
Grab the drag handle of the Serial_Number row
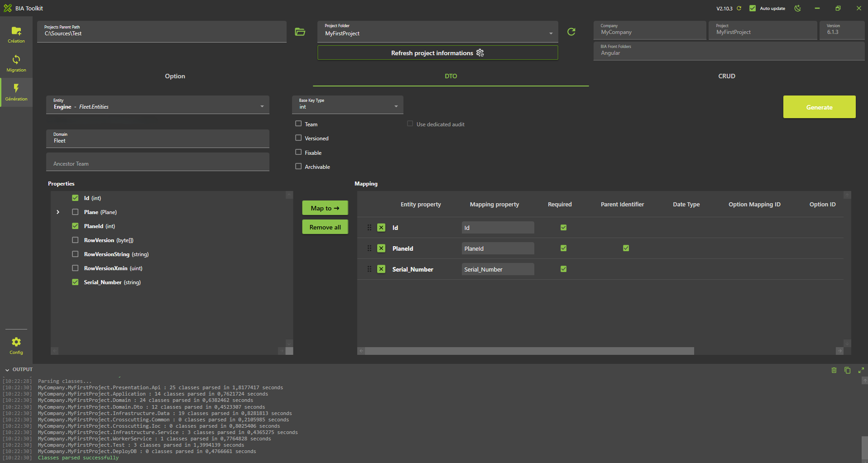[x=369, y=269]
